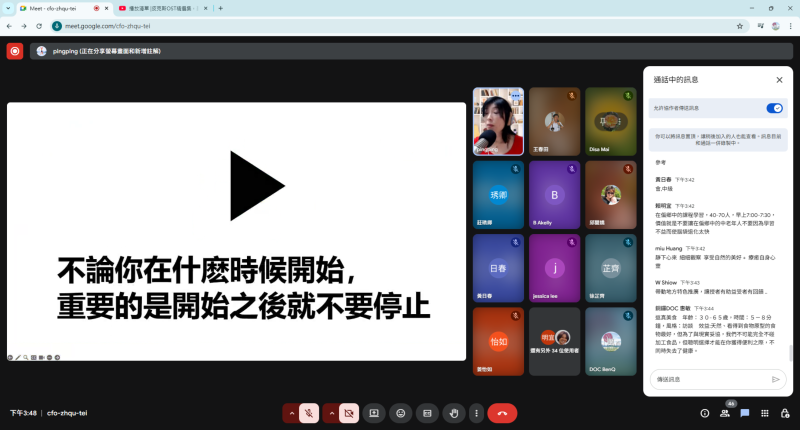Viewport: 800px width, 430px height.
Task: Click the magnifier in slide toolbar
Action: point(26,358)
